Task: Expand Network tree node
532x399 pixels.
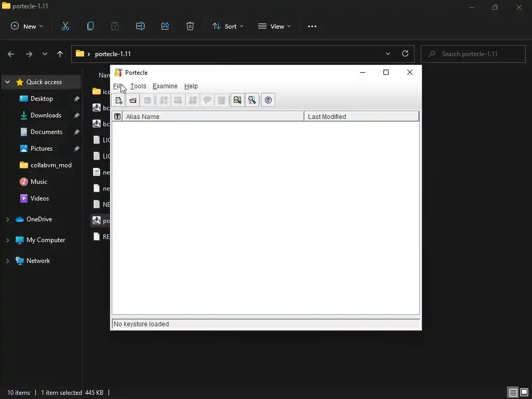Action: (7, 261)
